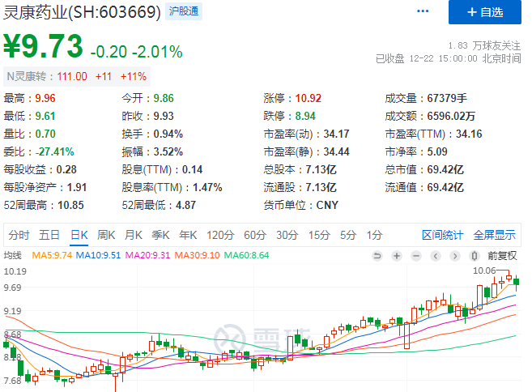The image size is (532, 392).
Task: Click the 总市值 value 69.42亿
Action: tap(445, 169)
